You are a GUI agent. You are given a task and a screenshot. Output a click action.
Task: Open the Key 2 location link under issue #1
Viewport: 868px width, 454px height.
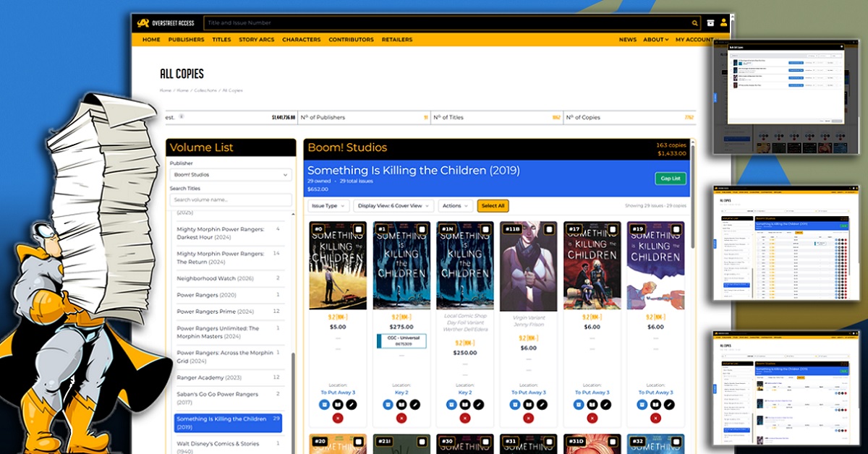coord(401,393)
